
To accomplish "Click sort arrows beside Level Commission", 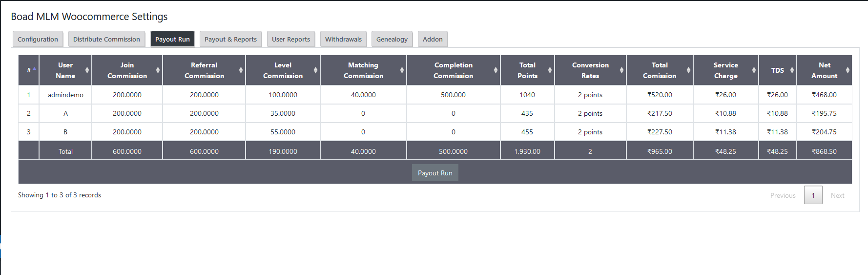I will (x=315, y=70).
